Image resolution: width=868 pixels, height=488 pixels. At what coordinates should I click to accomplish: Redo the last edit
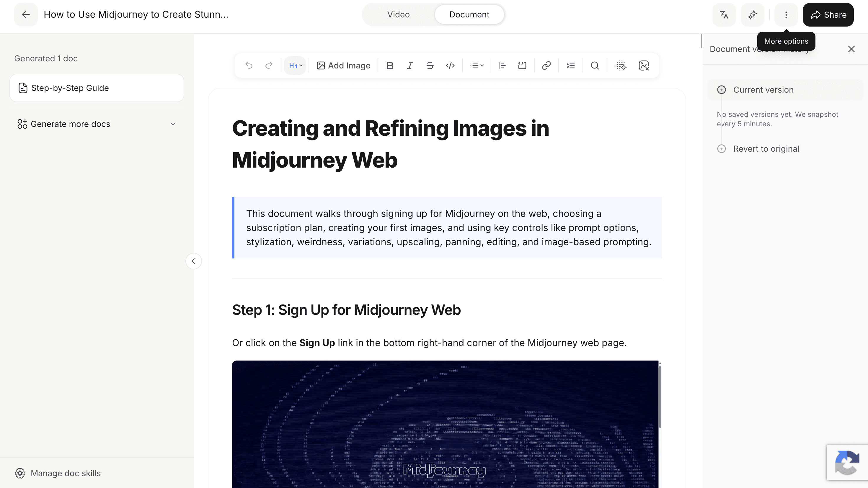(x=269, y=65)
